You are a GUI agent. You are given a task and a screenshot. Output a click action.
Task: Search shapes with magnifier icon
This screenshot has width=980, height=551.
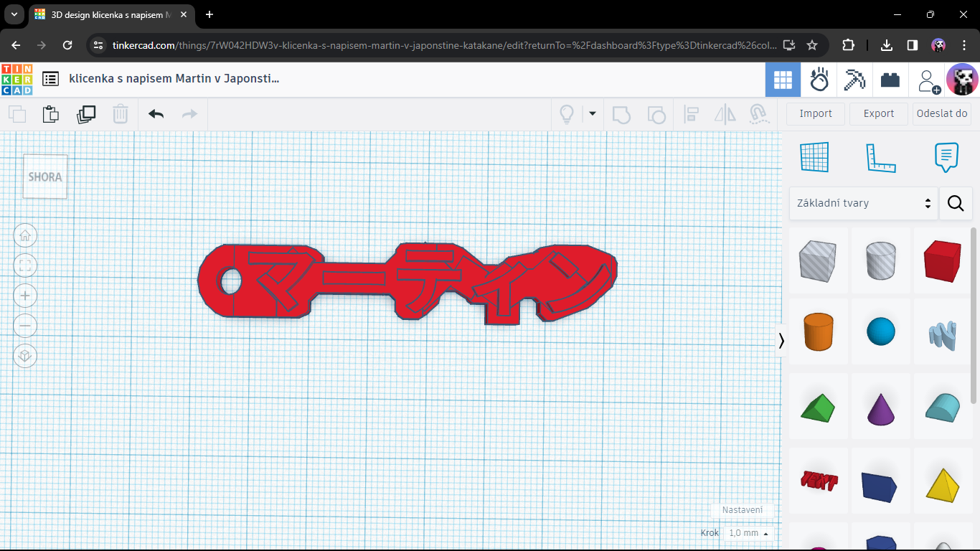[956, 203]
